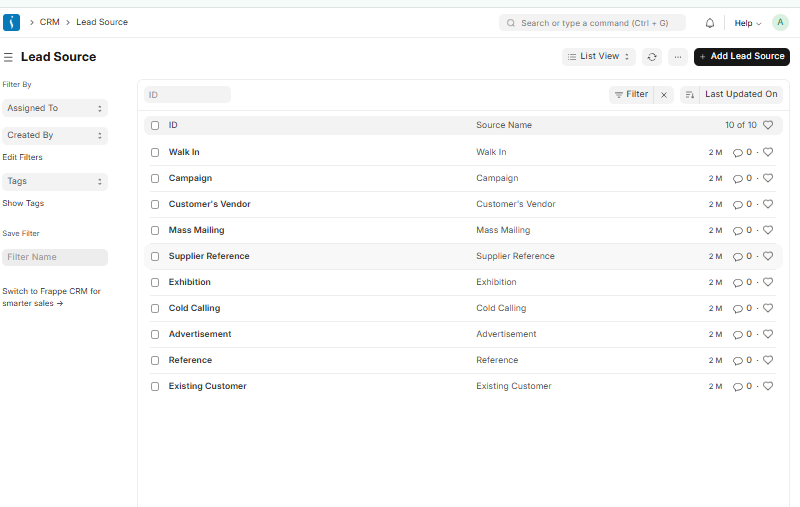Open the Filter button
The height and width of the screenshot is (507, 800).
[x=631, y=94]
